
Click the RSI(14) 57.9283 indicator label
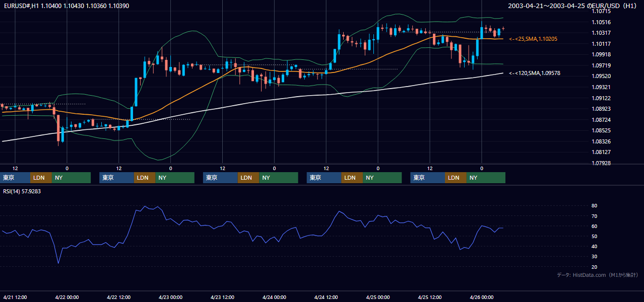[22, 191]
